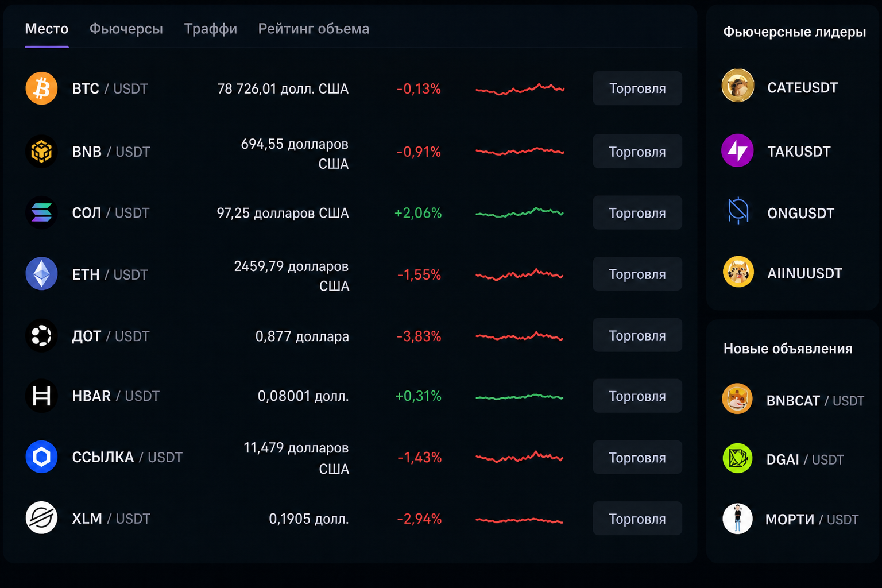Click the Solana СОЛ coin icon

point(41,213)
